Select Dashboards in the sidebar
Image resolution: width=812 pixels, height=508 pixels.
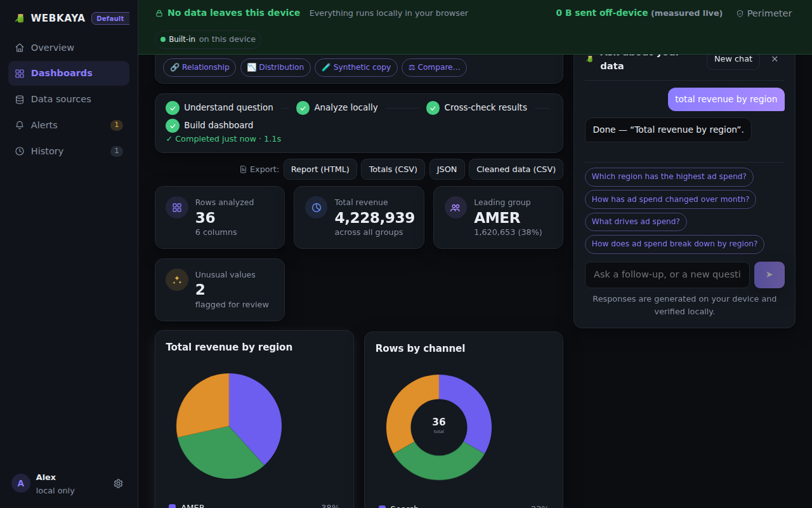point(69,73)
